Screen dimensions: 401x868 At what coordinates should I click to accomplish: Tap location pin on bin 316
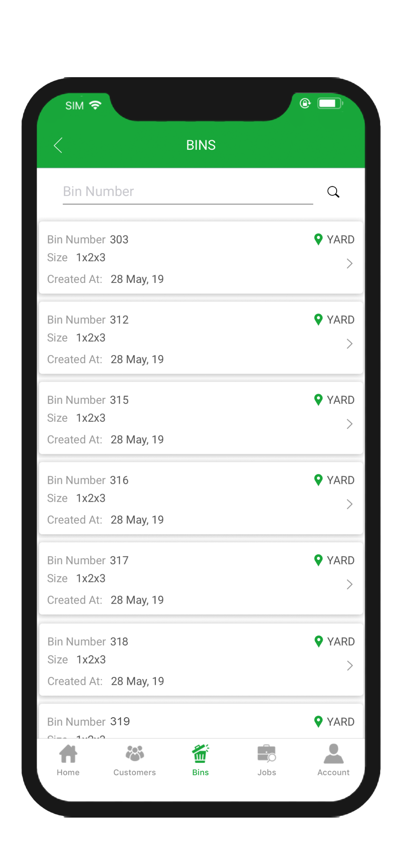point(318,480)
